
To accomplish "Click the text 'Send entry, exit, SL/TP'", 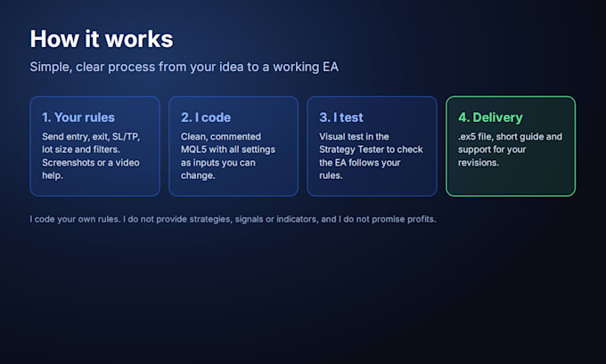I will click(91, 137).
